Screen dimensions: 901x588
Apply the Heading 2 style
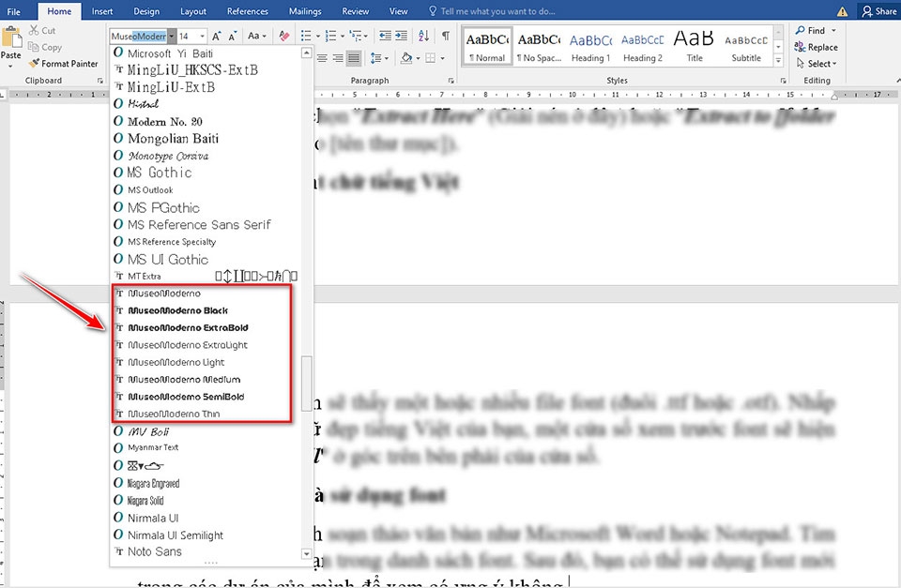pos(642,46)
